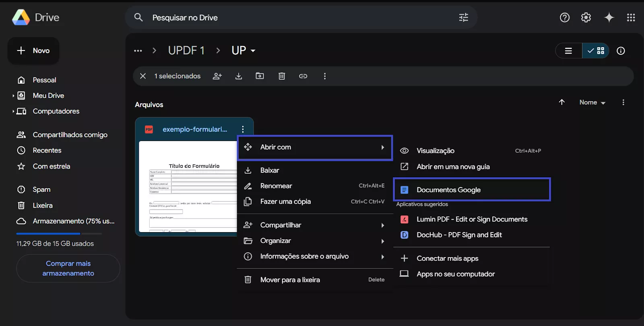Open the Nome sort dropdown
Image resolution: width=644 pixels, height=326 pixels.
[x=592, y=103]
